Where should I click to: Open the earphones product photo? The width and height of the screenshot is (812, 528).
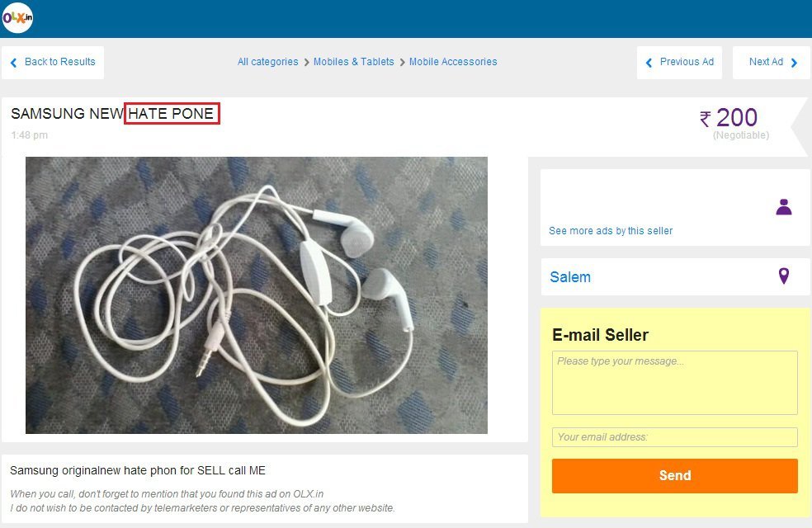[257, 295]
